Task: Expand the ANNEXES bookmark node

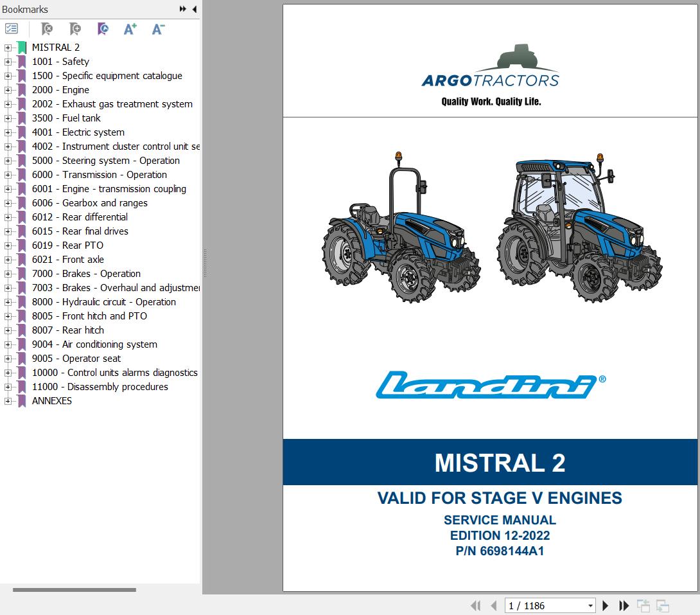Action: [x=8, y=400]
